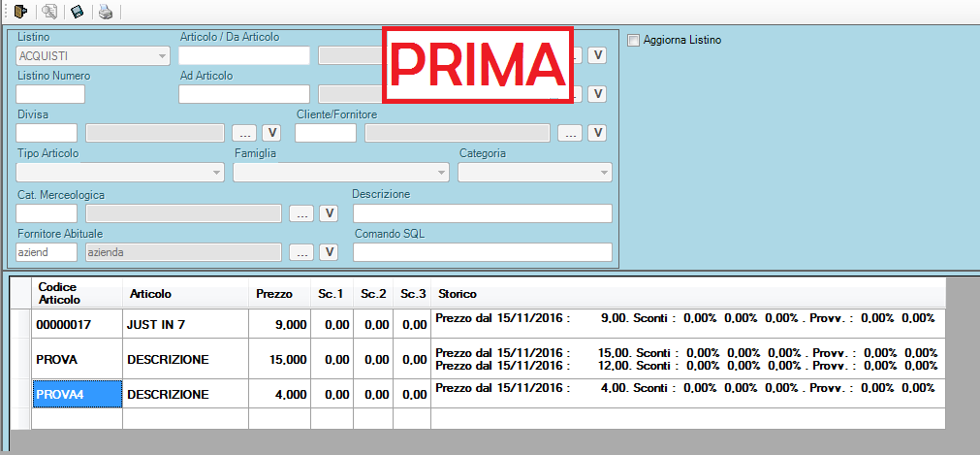Screen dimensions: 980x455
Task: Click the Sc.2 column header
Action: [x=373, y=294]
